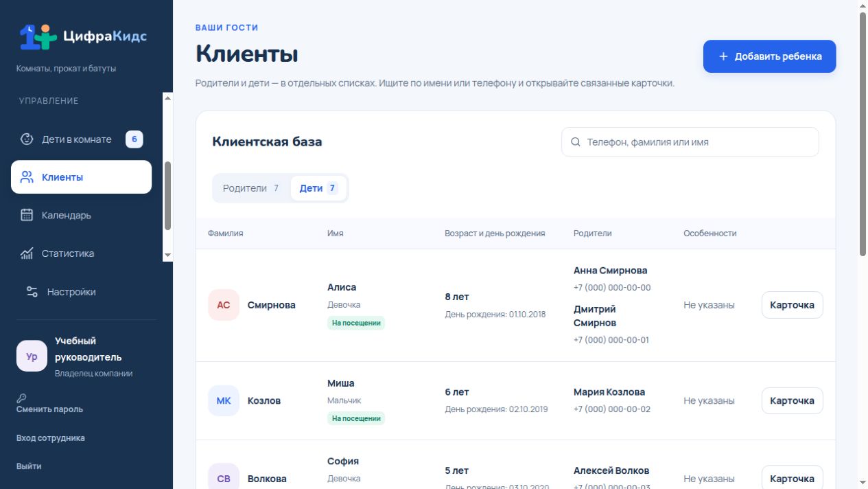This screenshot has width=868, height=489.
Task: Click the Выйти link
Action: coord(29,466)
